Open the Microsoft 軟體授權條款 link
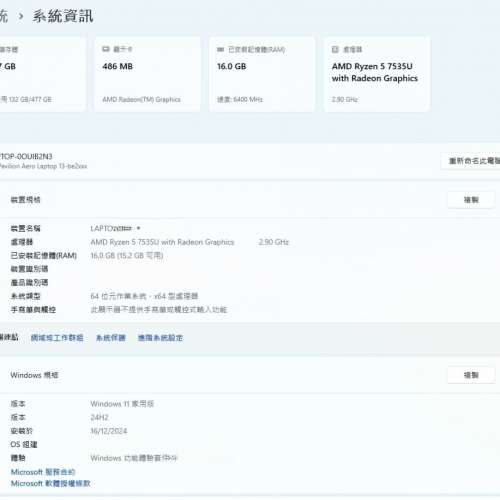 click(x=51, y=483)
